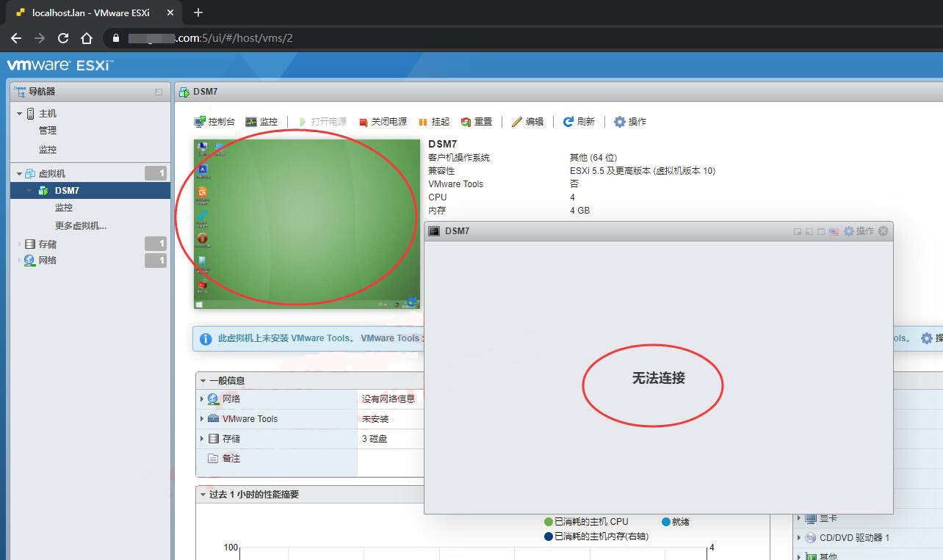Screen dimensions: 943x560
Task: Set console window to largest size icon
Action: [x=821, y=232]
